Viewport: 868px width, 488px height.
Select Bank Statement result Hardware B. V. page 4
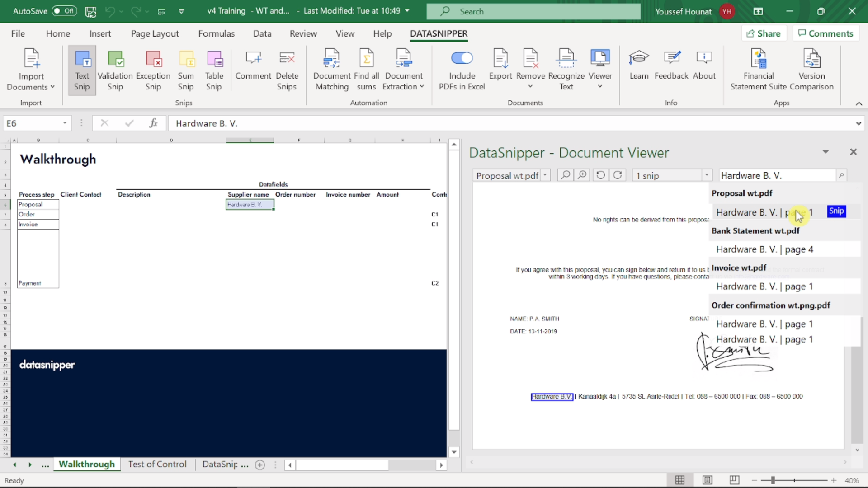[x=784, y=249]
